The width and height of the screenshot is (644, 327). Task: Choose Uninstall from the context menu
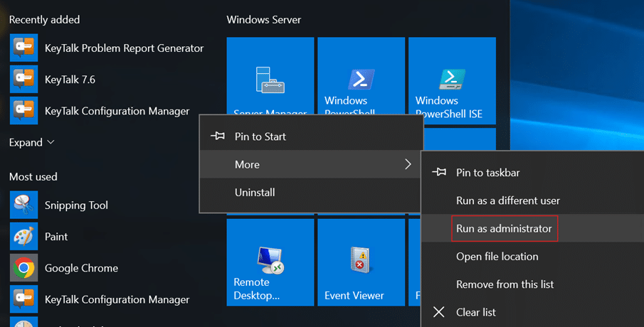point(255,193)
